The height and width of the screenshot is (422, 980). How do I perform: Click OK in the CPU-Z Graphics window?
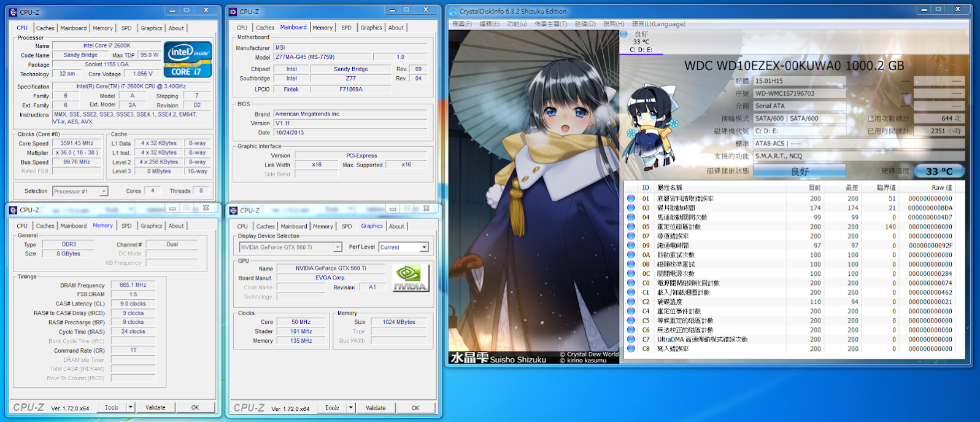pyautogui.click(x=415, y=408)
